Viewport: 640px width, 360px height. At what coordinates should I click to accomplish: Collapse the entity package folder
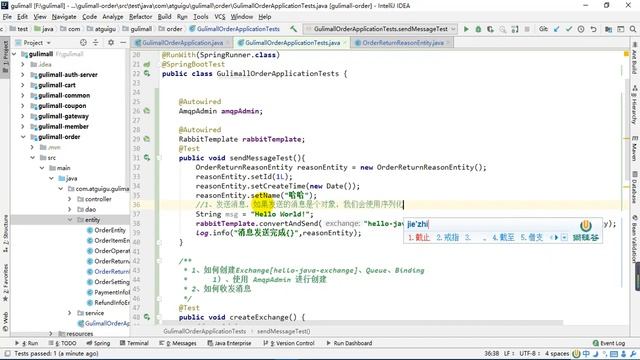[70, 220]
